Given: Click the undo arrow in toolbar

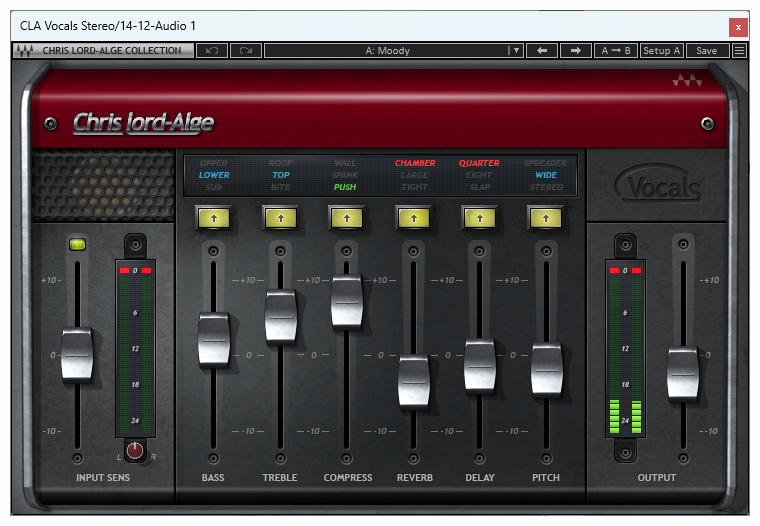Looking at the screenshot, I should tap(212, 50).
